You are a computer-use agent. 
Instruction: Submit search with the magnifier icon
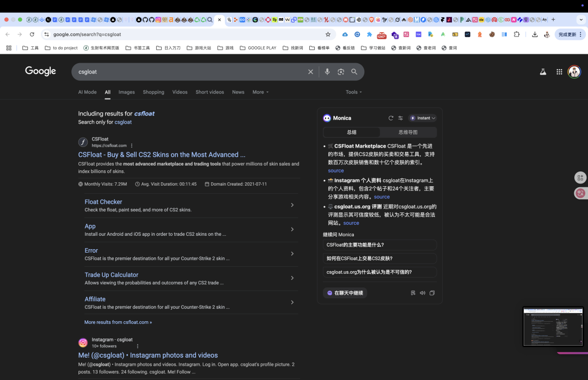(354, 72)
